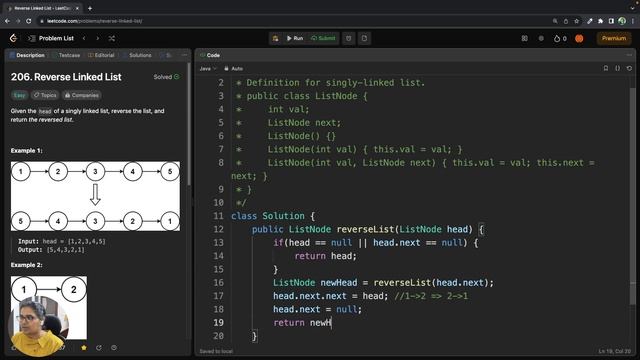Click the browser zoom magnifier icon
640x360 pixels.
[555, 21]
